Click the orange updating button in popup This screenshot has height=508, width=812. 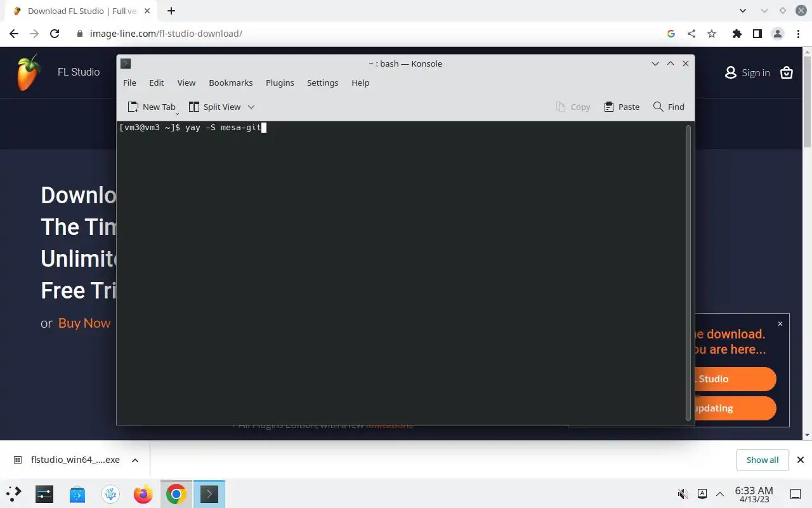point(735,408)
